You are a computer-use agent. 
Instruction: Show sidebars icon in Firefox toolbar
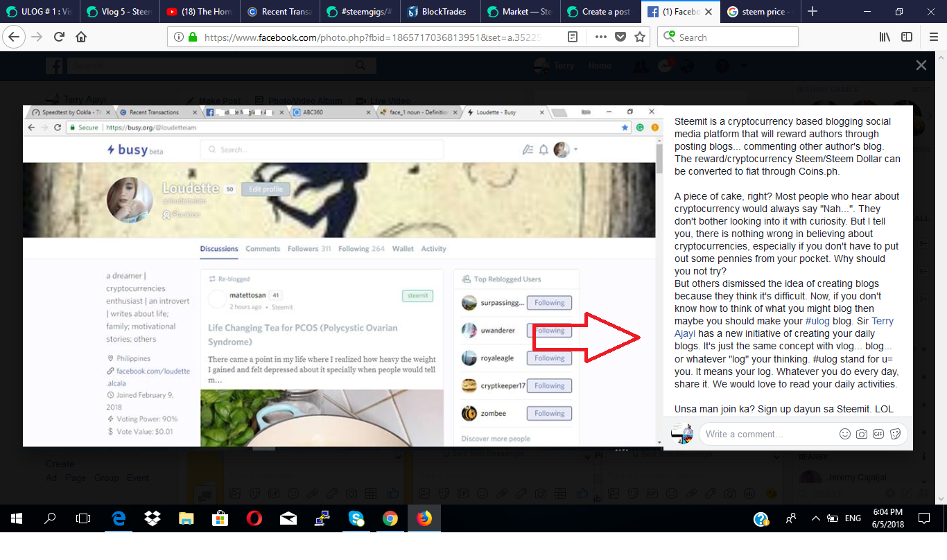tap(907, 37)
